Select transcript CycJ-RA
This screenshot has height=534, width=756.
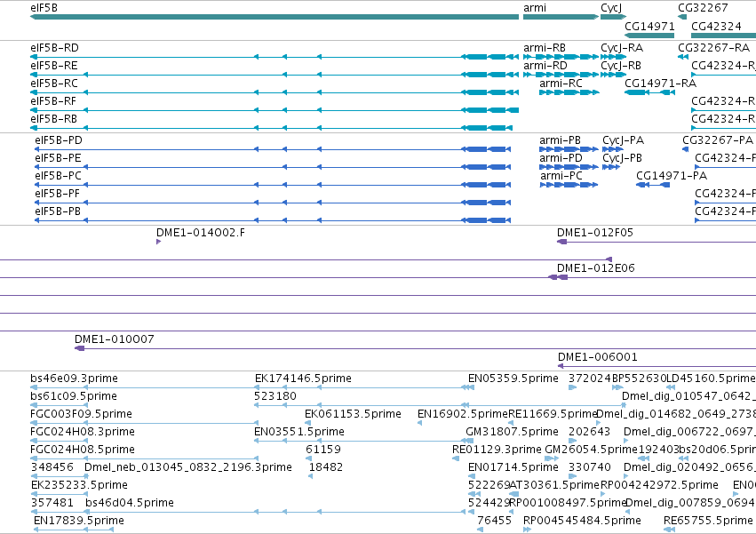622,48
